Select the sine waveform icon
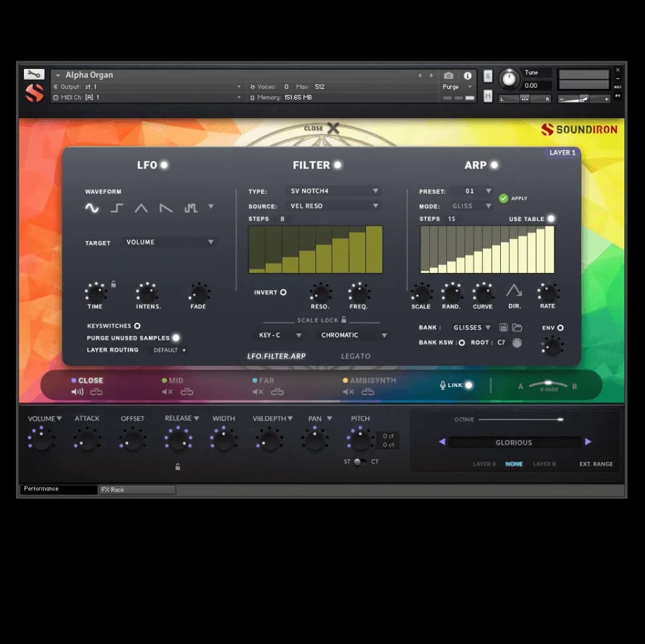 click(x=92, y=208)
